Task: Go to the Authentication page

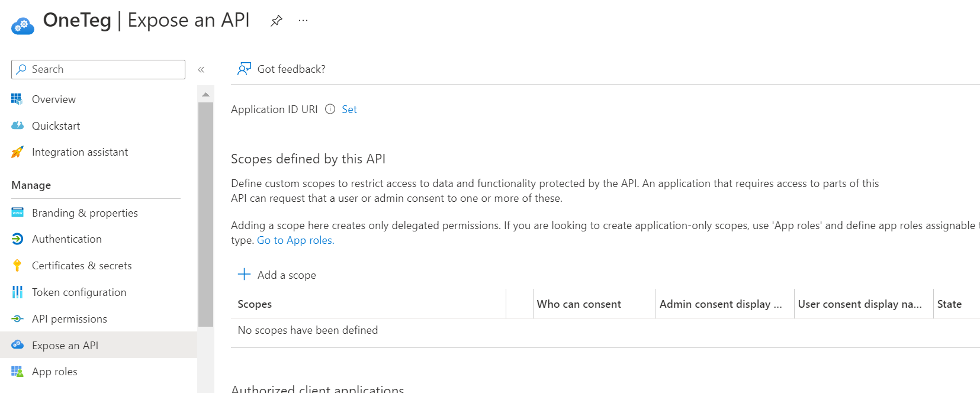Action: point(67,239)
